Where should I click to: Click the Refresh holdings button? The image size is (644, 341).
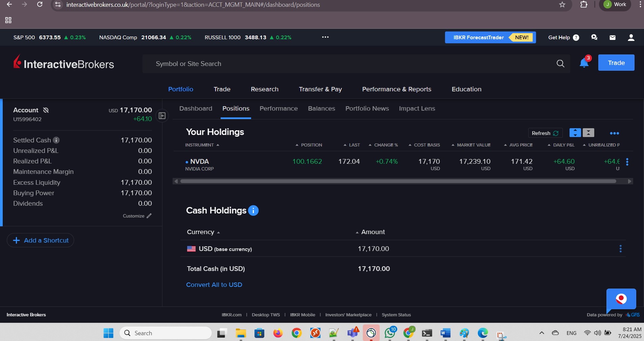tap(545, 133)
